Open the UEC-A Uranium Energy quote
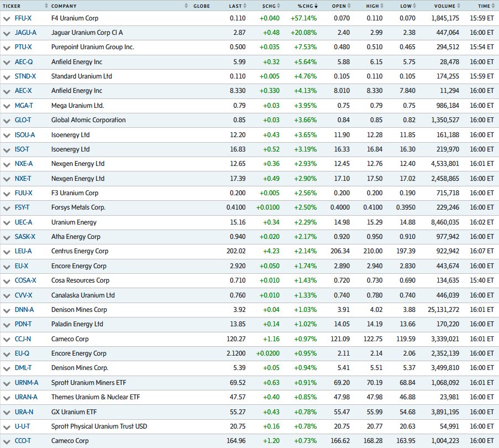Image resolution: width=499 pixels, height=448 pixels. [x=24, y=222]
